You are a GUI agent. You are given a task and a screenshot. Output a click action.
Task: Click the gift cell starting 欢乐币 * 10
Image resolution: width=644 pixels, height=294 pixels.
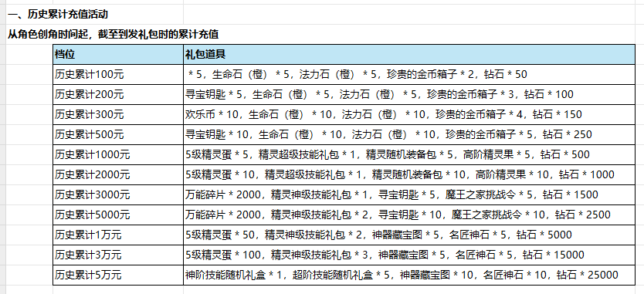pyautogui.click(x=409, y=115)
